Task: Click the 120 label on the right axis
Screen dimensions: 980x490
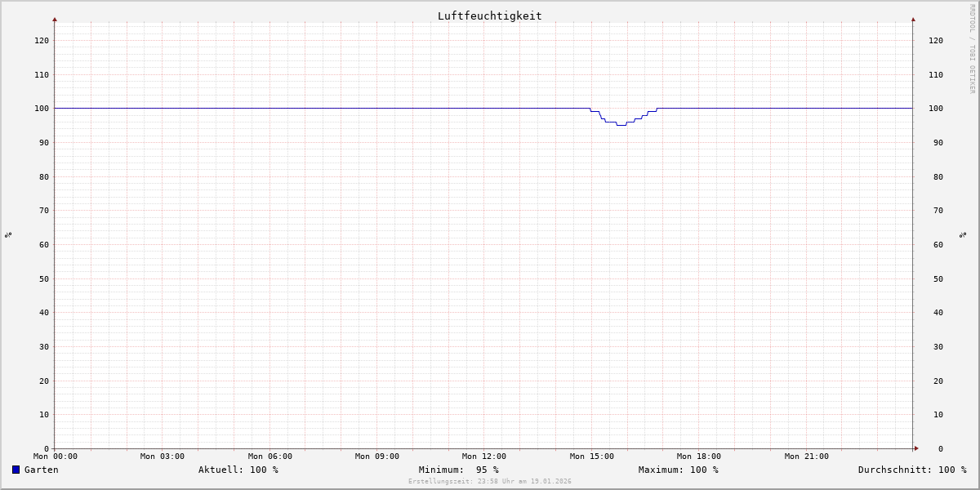Action: [x=936, y=40]
